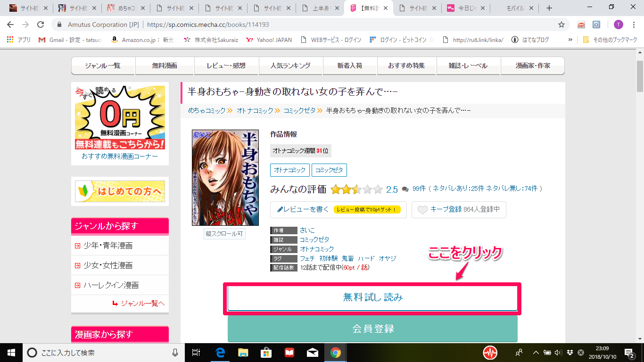Bookmark this page with the star icon
Screen dimensions: 644x362
[561, 25]
